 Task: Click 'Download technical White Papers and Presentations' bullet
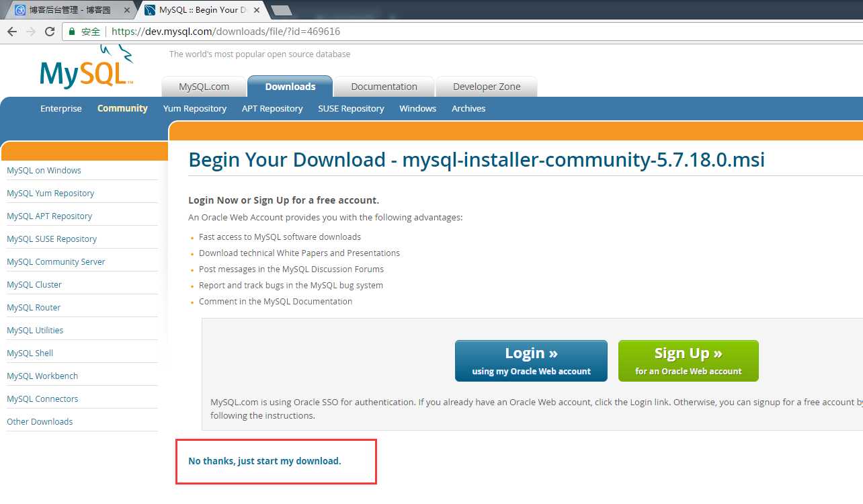[299, 253]
